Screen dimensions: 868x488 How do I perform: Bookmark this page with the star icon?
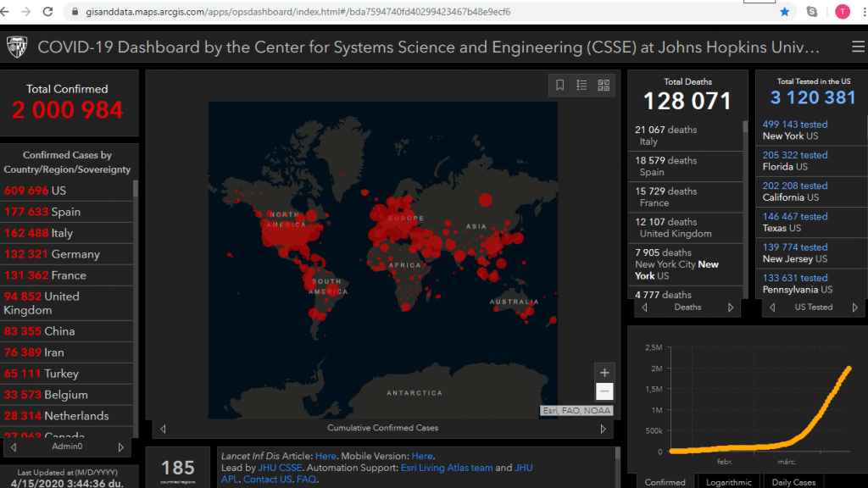point(784,12)
